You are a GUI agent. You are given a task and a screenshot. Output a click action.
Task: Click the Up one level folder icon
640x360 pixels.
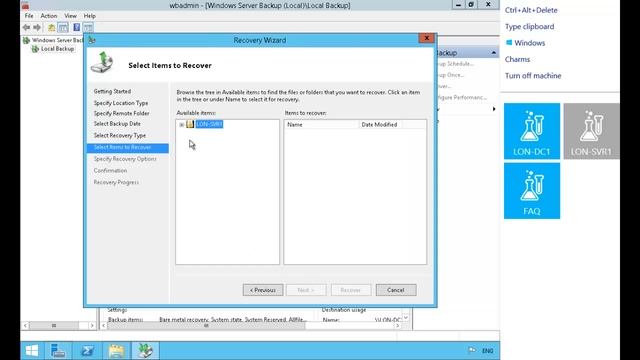51,27
